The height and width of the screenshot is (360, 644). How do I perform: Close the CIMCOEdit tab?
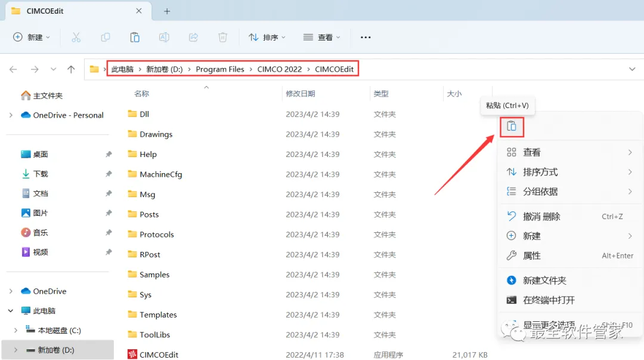(x=139, y=11)
